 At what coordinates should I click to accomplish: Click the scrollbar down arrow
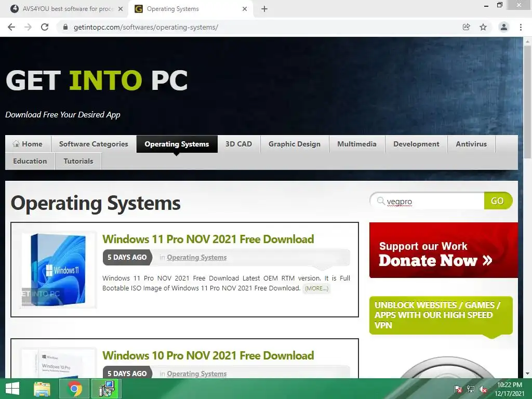click(x=527, y=374)
